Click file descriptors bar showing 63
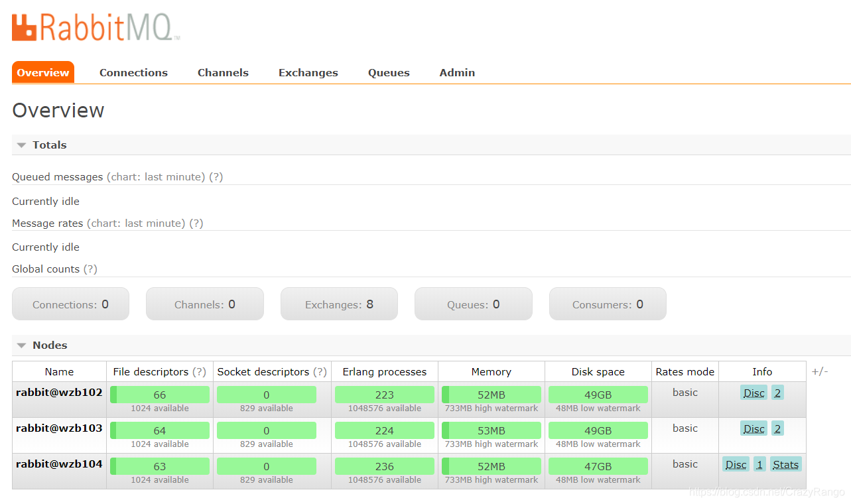Image resolution: width=851 pixels, height=504 pixels. coord(160,466)
